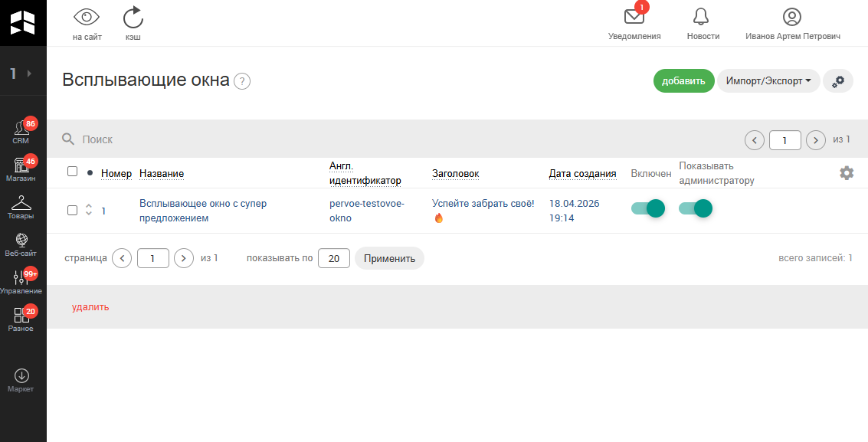Expand the site switcher arrow in sidebar
This screenshot has height=442, width=868.
(x=29, y=74)
